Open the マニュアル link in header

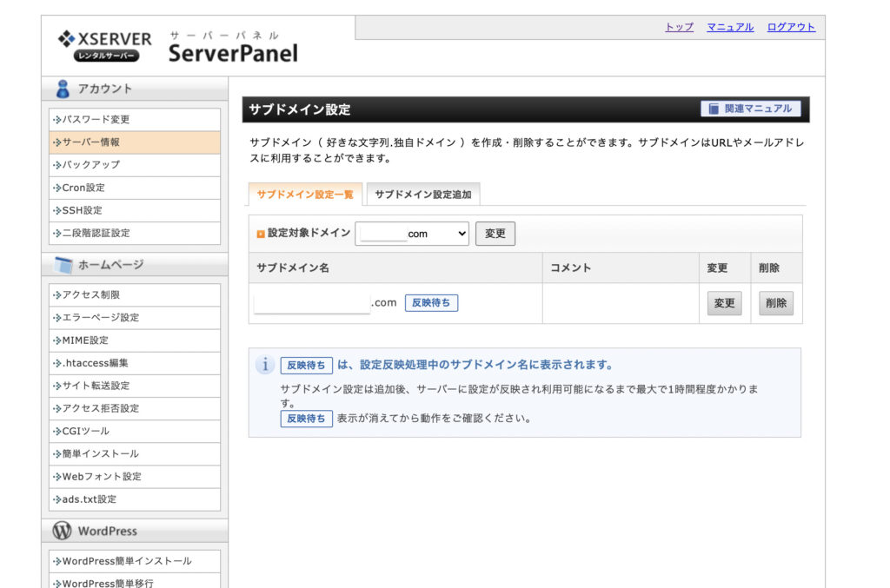point(730,27)
